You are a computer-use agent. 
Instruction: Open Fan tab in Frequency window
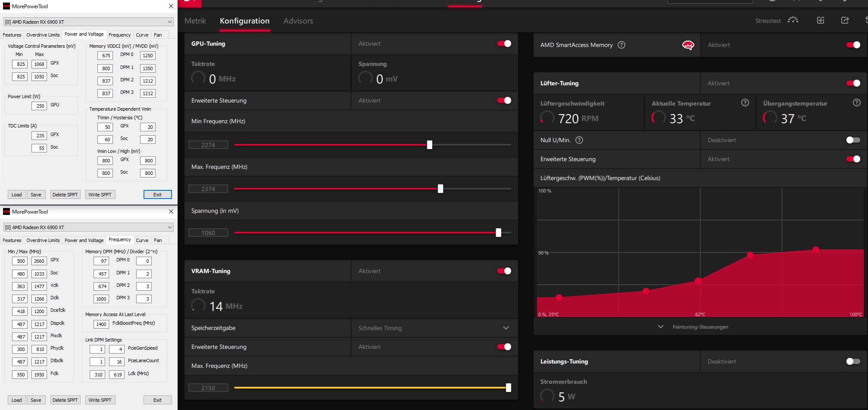[158, 240]
